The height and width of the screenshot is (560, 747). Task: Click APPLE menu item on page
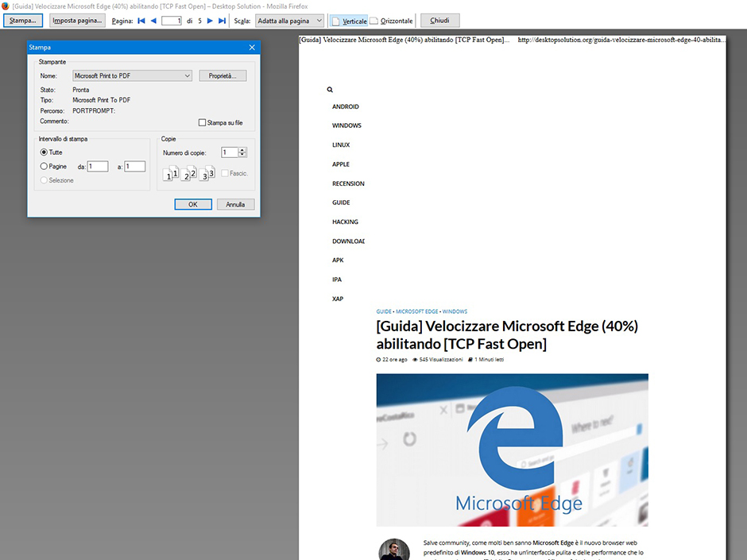(341, 164)
